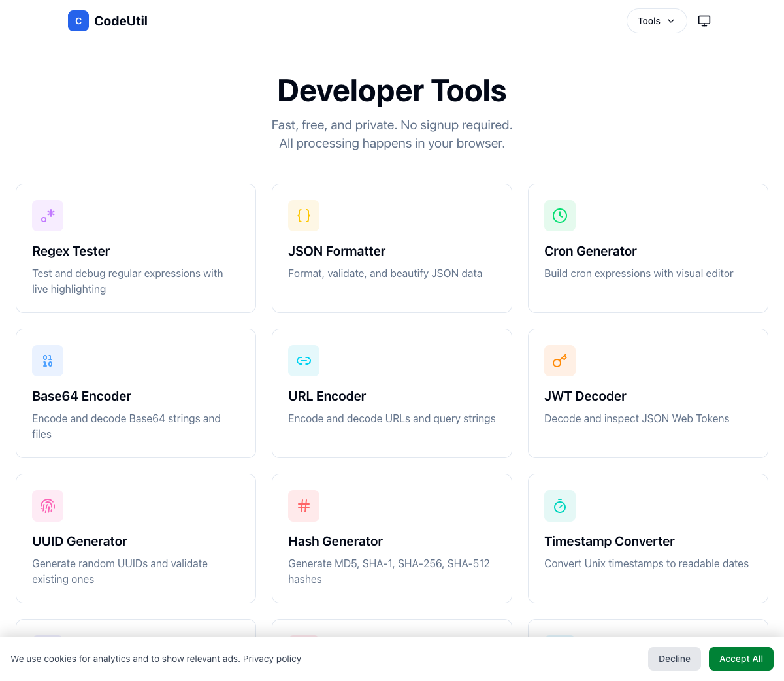Click the UUID Generator fingerprint icon
The image size is (784, 681).
[x=48, y=506]
